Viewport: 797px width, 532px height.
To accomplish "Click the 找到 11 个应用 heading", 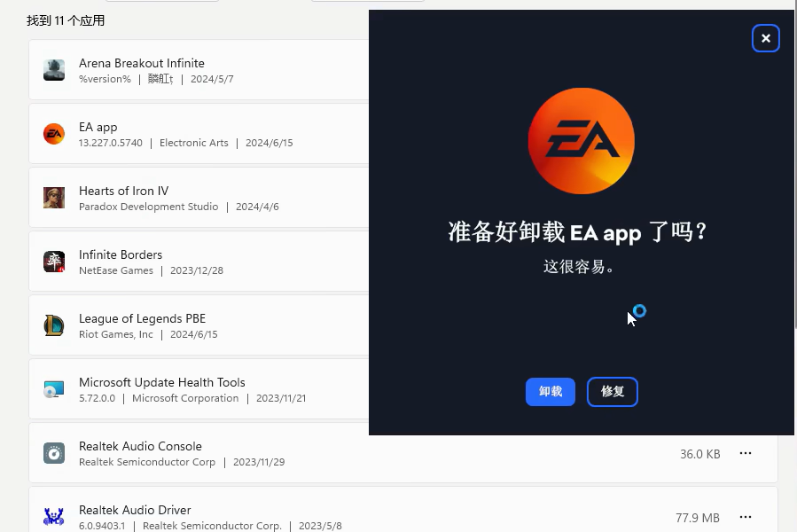I will point(66,21).
